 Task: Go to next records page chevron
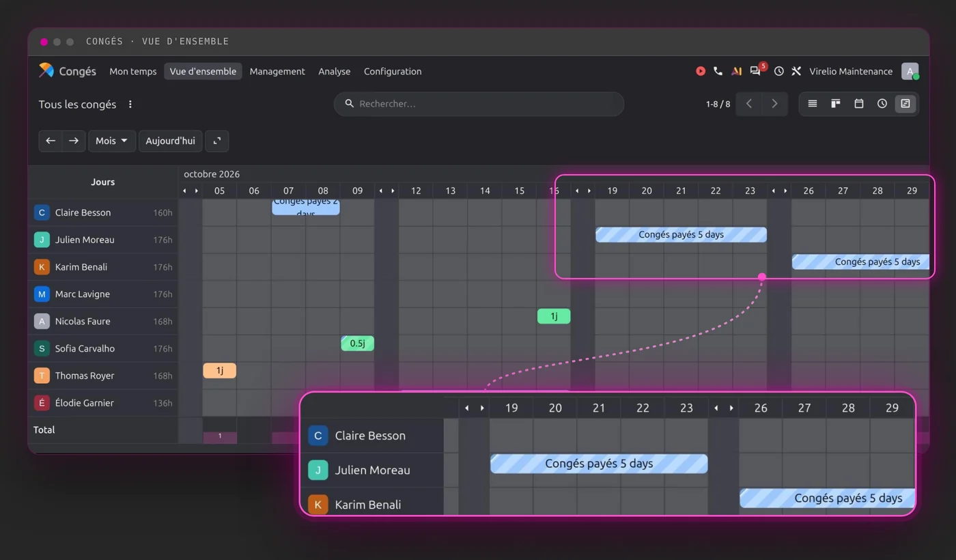774,104
